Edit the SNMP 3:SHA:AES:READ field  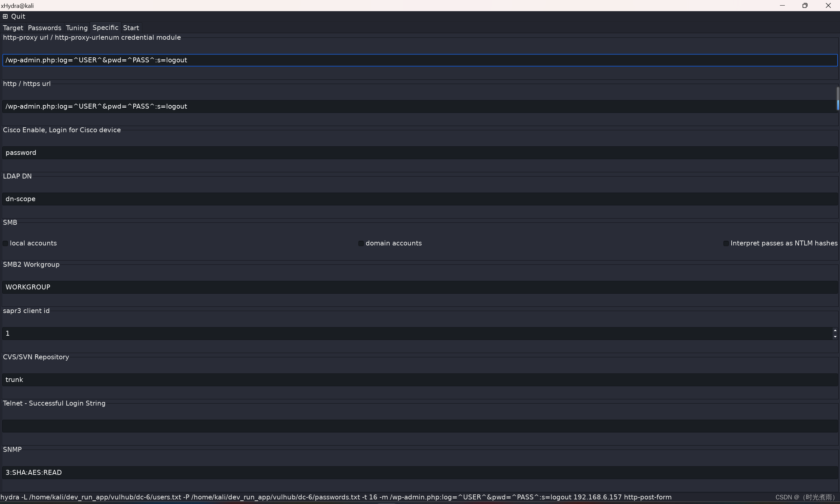(x=420, y=472)
